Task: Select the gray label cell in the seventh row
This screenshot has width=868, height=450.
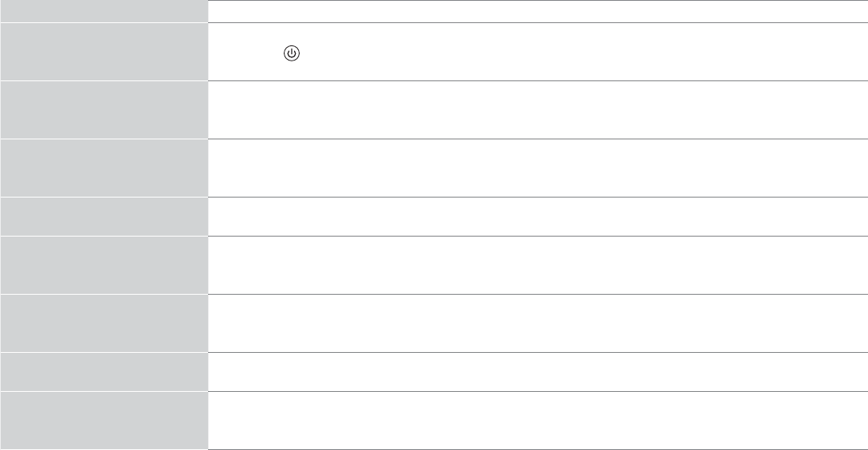Action: pos(104,323)
